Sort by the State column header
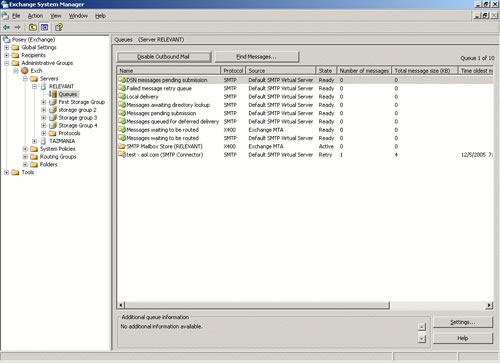Screen dimensions: 500x363 pos(326,71)
